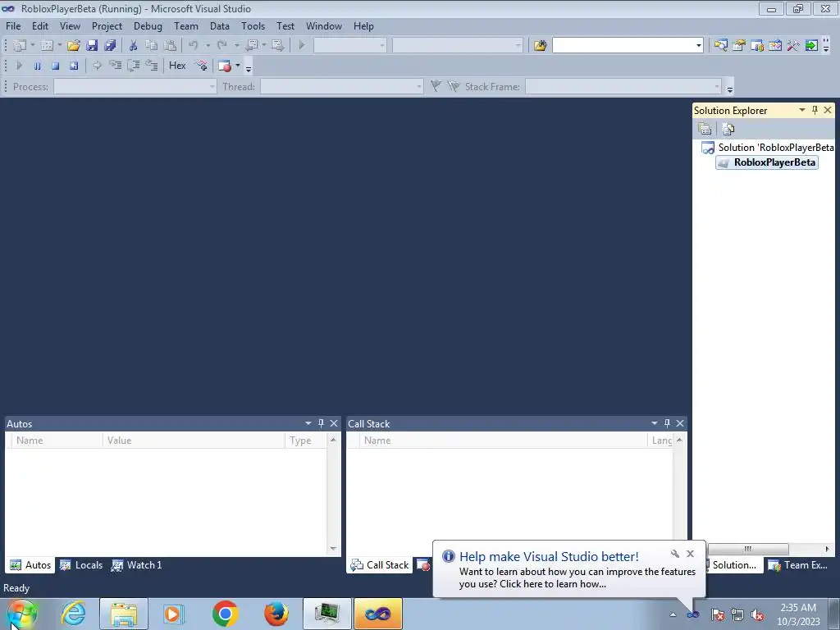Click the Restart debugging icon

(x=73, y=66)
